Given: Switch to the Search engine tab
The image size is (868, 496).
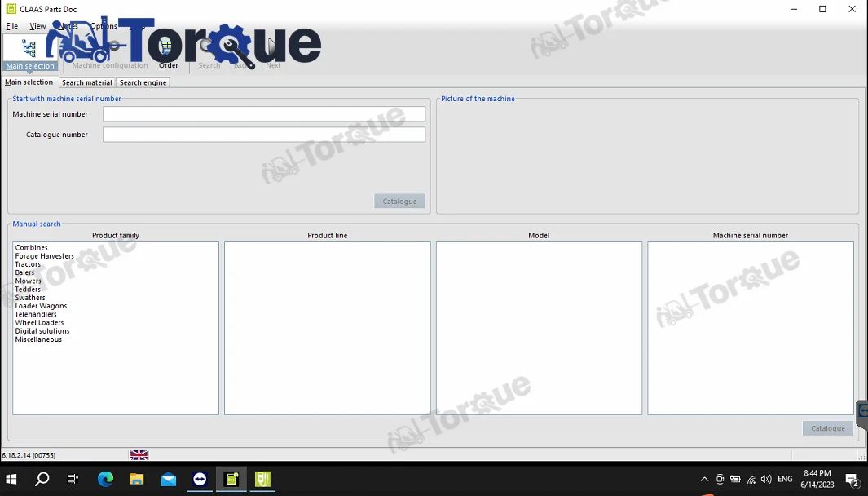Looking at the screenshot, I should [143, 82].
